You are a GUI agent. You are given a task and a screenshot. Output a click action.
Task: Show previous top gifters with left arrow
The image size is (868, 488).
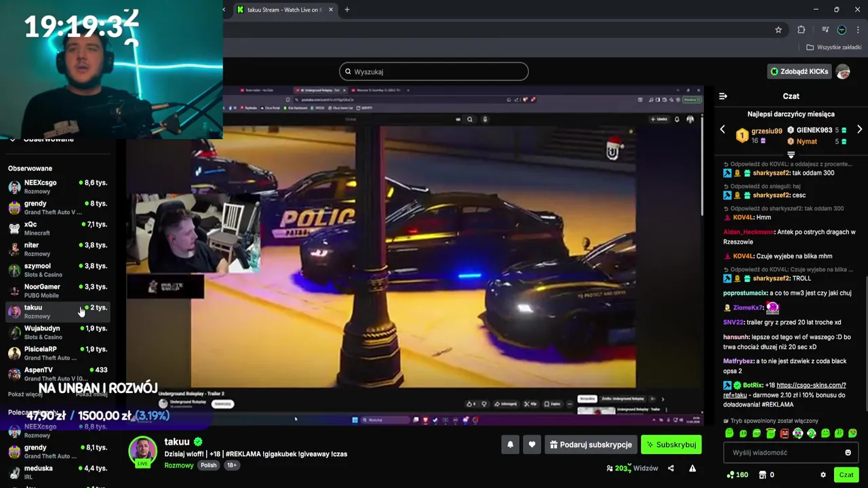point(722,129)
